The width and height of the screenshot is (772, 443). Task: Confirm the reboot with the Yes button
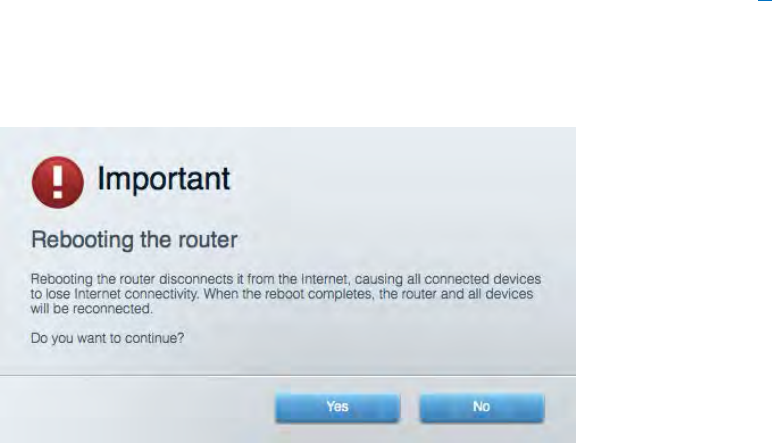click(x=337, y=407)
